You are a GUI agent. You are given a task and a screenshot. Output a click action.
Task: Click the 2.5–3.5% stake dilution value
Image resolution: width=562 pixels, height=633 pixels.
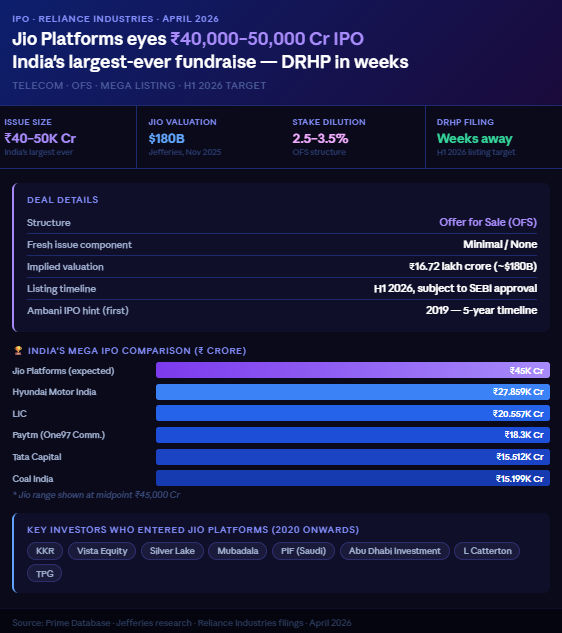click(x=320, y=138)
